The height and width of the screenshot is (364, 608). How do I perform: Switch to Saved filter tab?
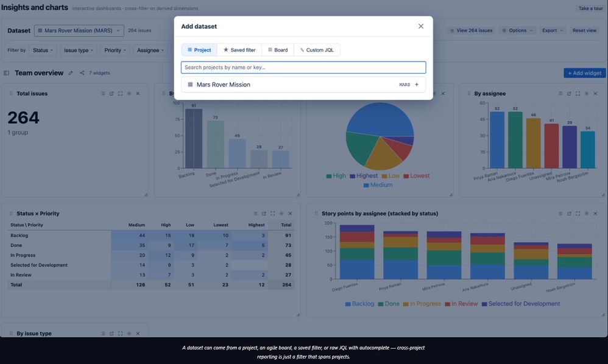point(239,50)
